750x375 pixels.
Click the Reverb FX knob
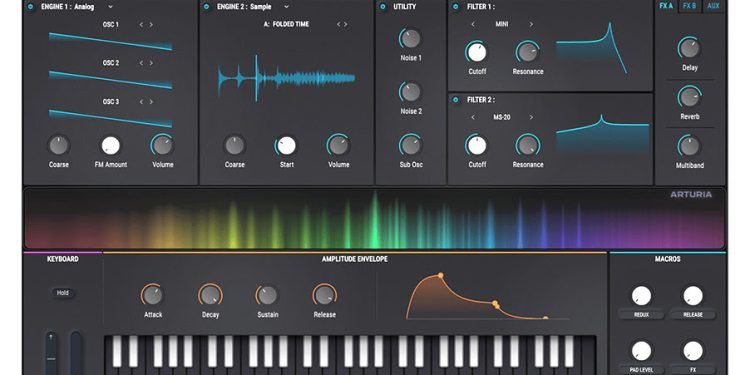pos(689,97)
